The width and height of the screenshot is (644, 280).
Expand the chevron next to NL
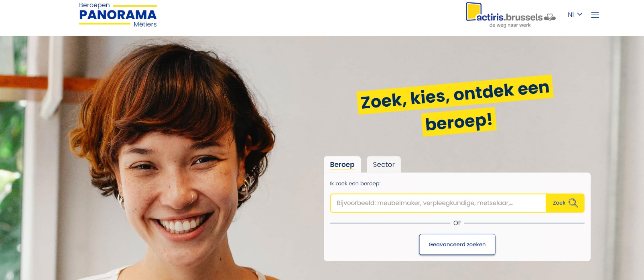tap(580, 14)
